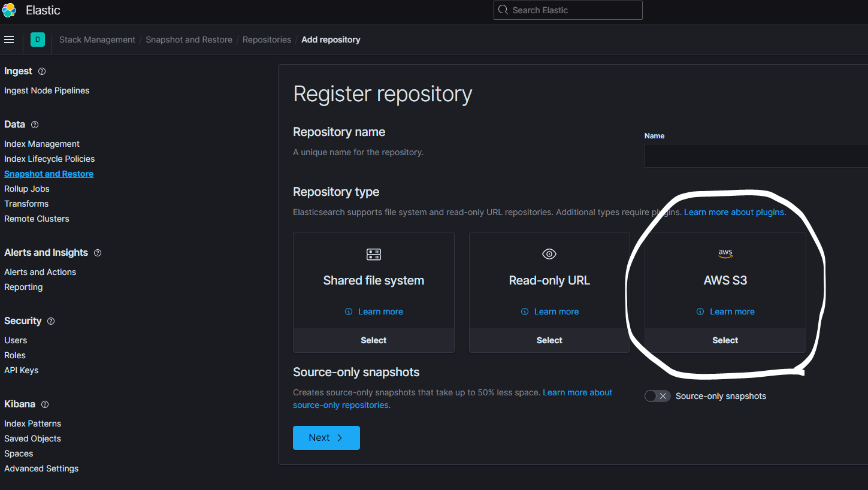
Task: Click the Shared file system card title
Action: point(374,280)
